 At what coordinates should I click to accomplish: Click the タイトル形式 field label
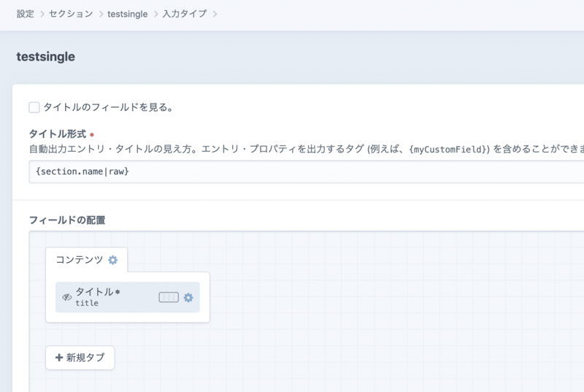[57, 134]
